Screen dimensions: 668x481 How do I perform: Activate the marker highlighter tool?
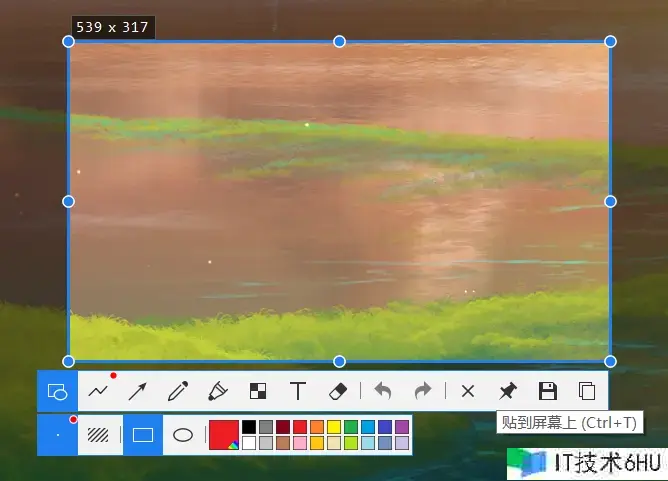pyautogui.click(x=218, y=391)
